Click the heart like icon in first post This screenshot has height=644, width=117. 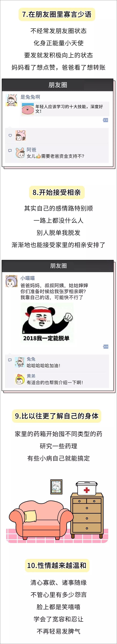(10, 135)
